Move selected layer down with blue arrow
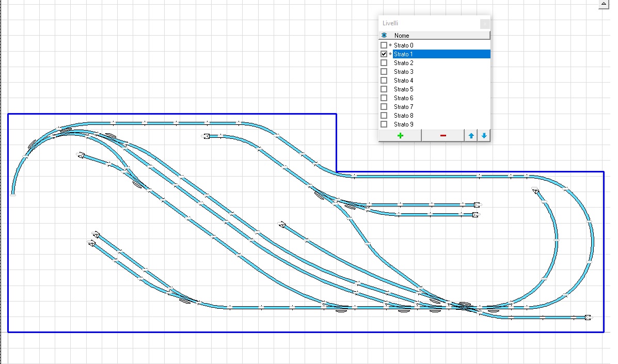Viewport: 618px width, 364px height. [x=484, y=135]
